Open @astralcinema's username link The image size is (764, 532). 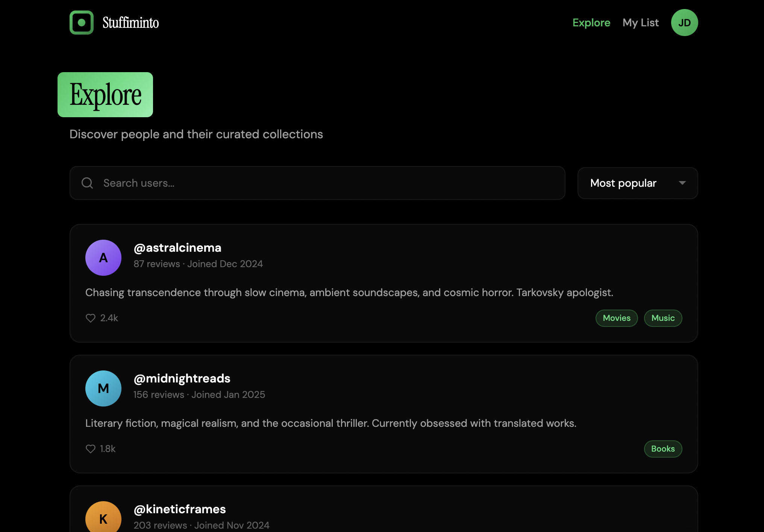[x=177, y=248]
